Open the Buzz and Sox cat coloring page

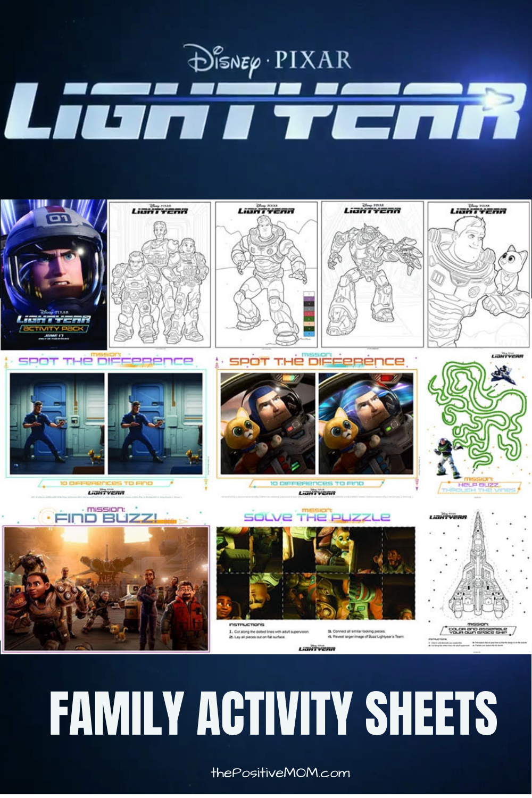(x=479, y=274)
